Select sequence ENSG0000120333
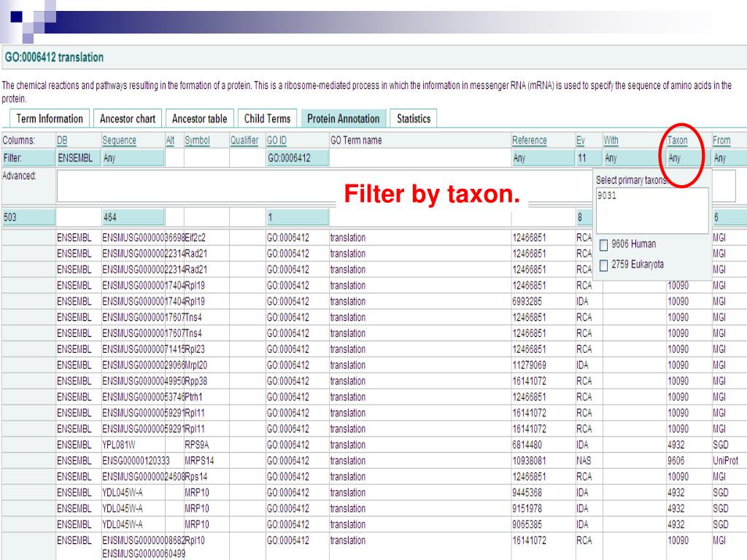This screenshot has height=560, width=747. (136, 461)
